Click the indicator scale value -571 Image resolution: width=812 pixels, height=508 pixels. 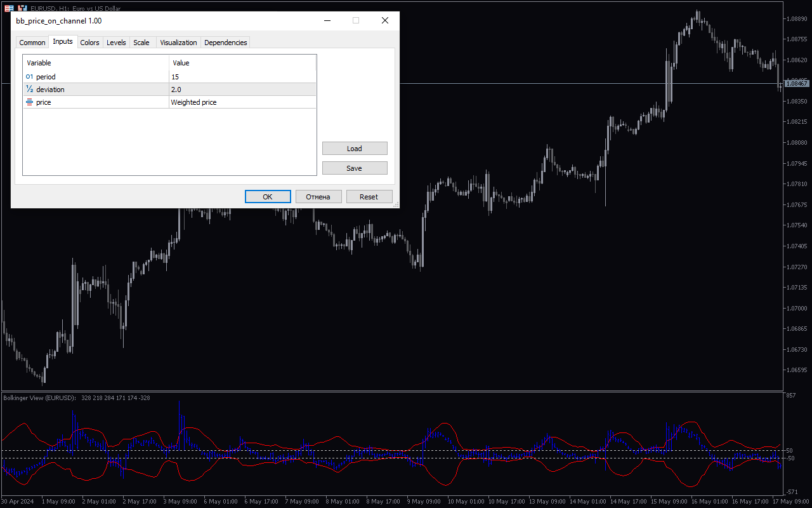[792, 492]
